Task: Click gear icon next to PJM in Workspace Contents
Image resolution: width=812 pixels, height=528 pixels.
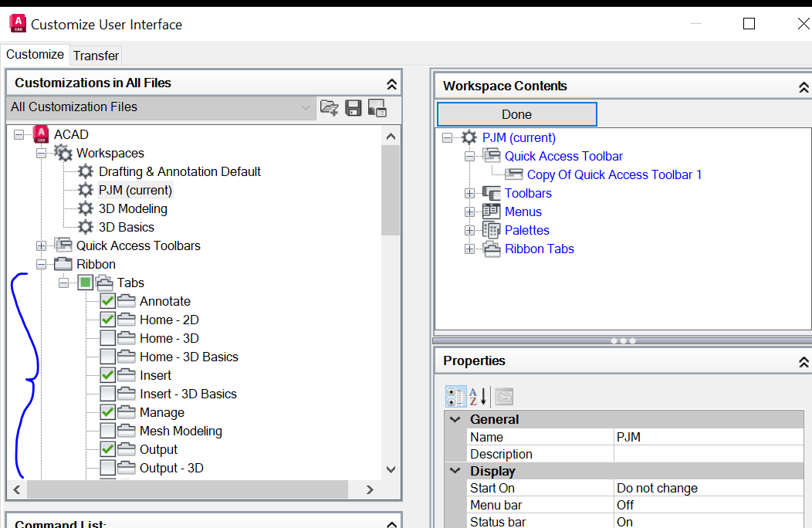Action: coord(469,137)
